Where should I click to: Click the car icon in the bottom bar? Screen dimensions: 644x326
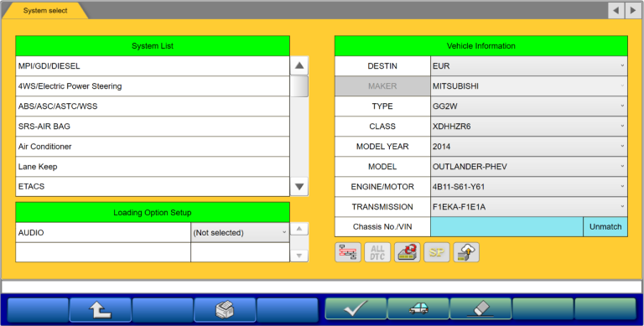418,308
